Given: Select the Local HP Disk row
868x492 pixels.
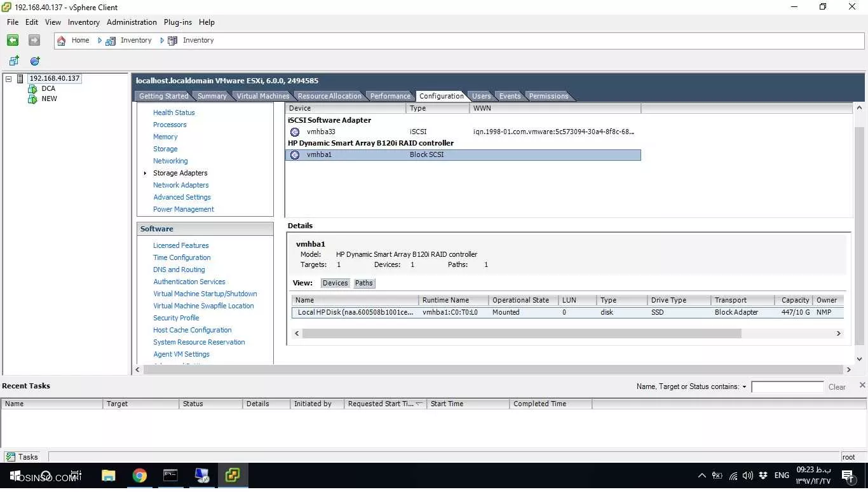Looking at the screenshot, I should click(567, 312).
